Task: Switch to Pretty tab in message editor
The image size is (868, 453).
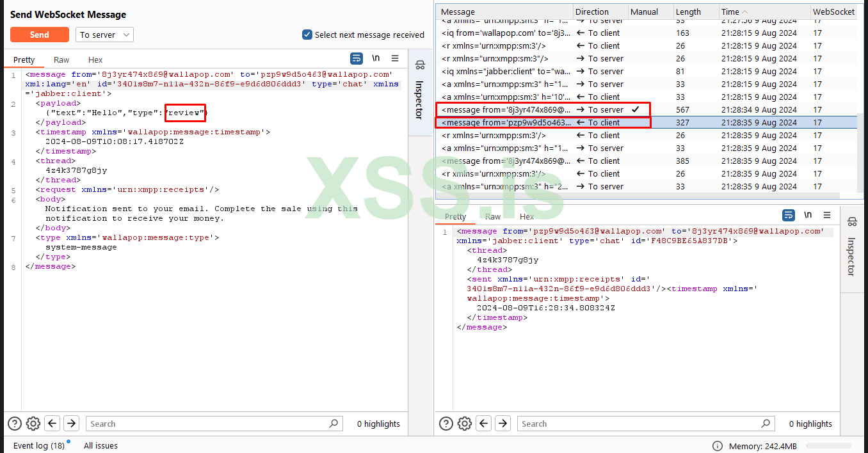Action: click(x=24, y=60)
